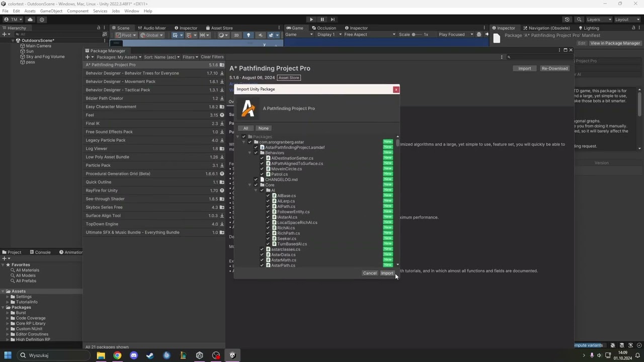Screen dimensions: 644x362
Task: Click the Hierarchy lock icon
Action: (x=99, y=28)
